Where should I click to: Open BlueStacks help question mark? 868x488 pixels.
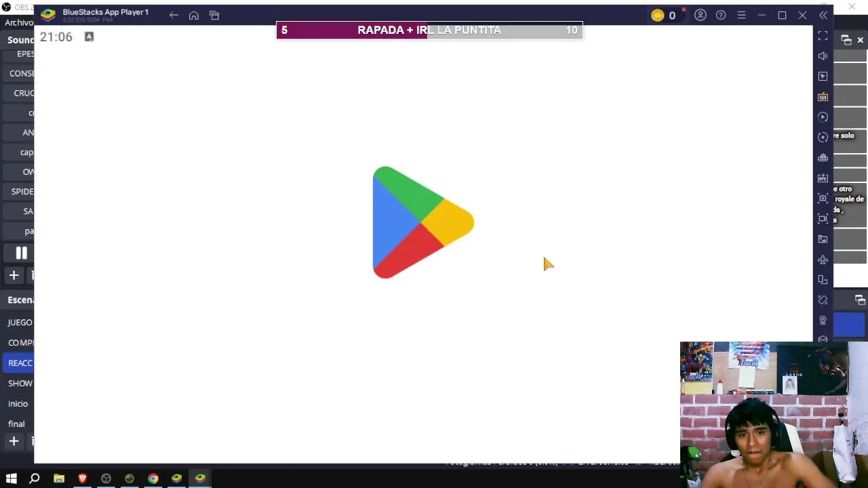721,15
